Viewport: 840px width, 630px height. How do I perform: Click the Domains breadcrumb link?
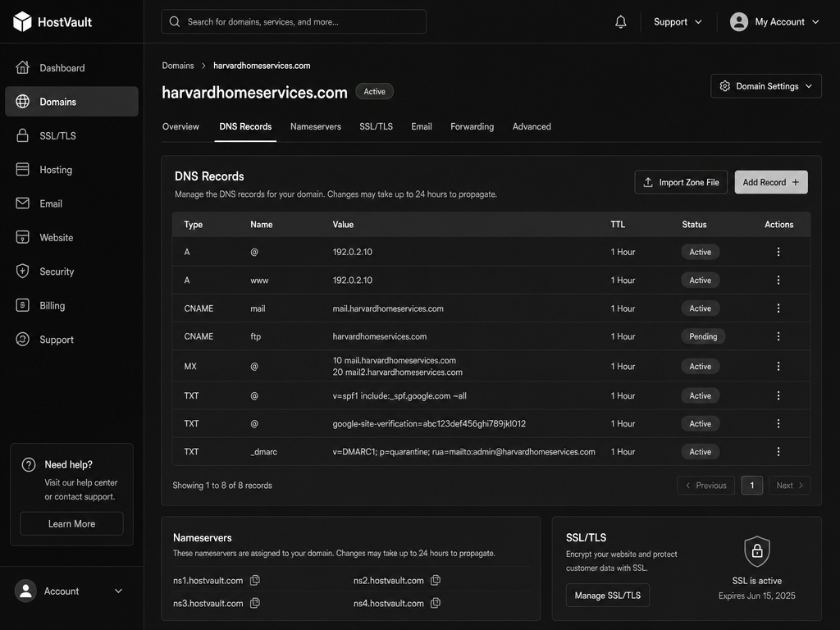point(178,66)
